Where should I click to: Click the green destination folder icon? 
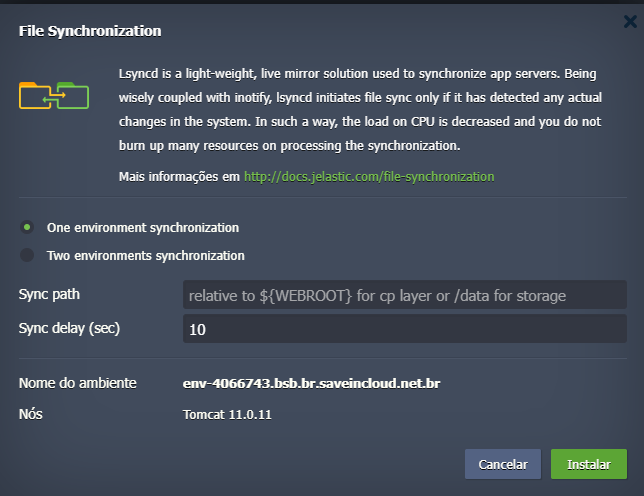coord(74,94)
